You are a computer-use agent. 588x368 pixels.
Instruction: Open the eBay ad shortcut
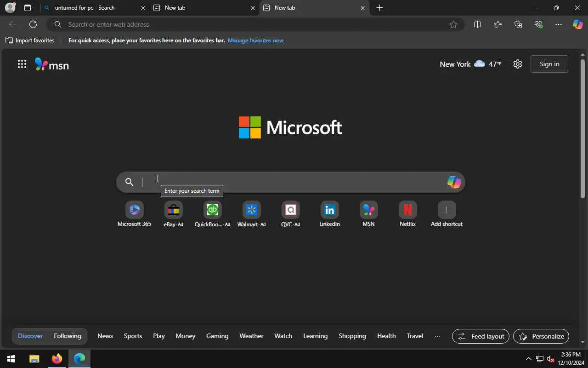pos(173,214)
